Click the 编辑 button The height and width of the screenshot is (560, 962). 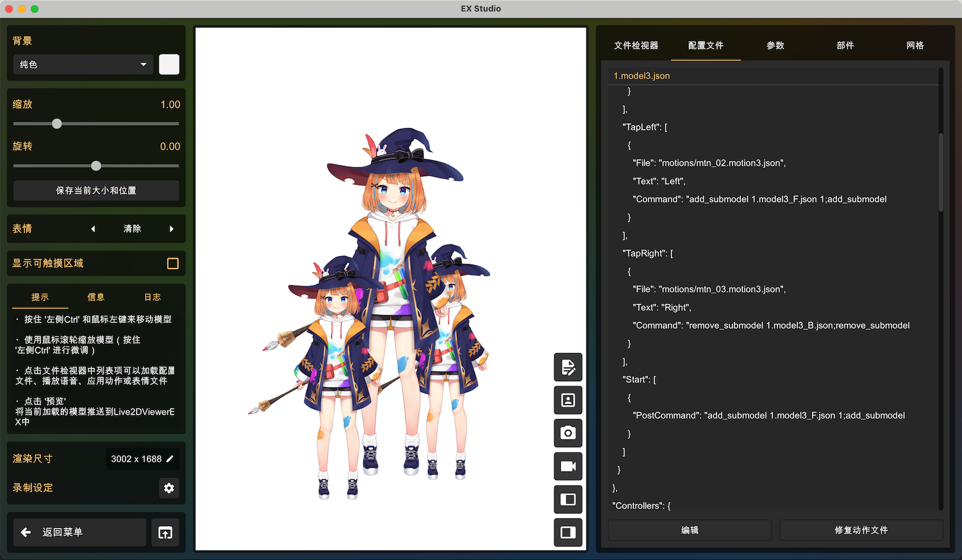coord(690,531)
